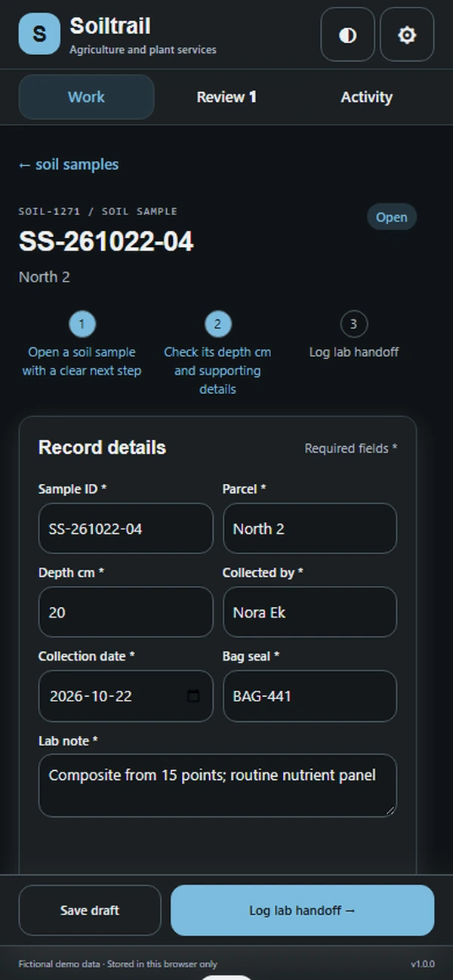This screenshot has height=980, width=453.
Task: Save the record as a draft
Action: (90, 911)
